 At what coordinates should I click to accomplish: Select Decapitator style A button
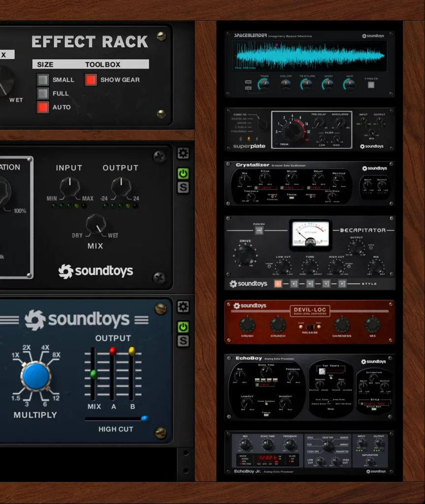[278, 284]
